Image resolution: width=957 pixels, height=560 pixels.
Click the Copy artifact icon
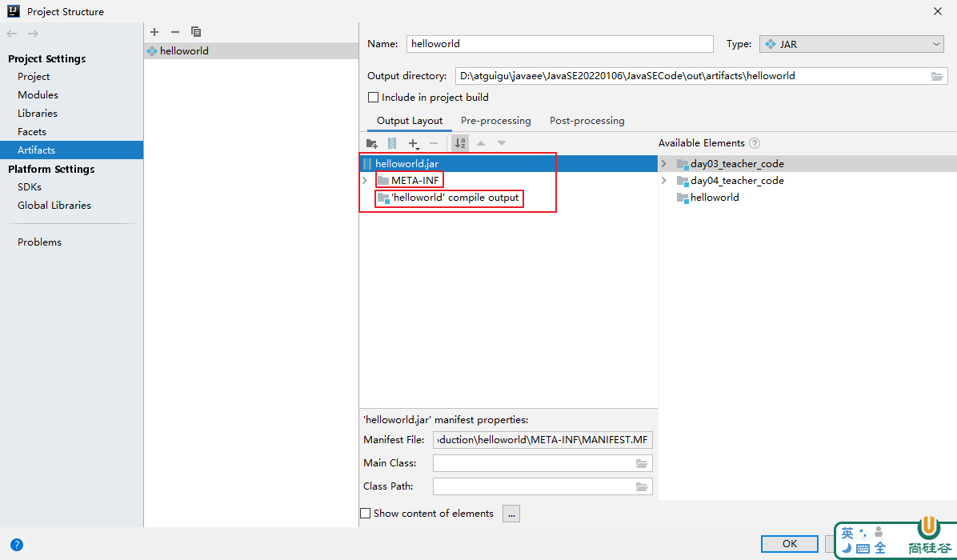click(196, 32)
